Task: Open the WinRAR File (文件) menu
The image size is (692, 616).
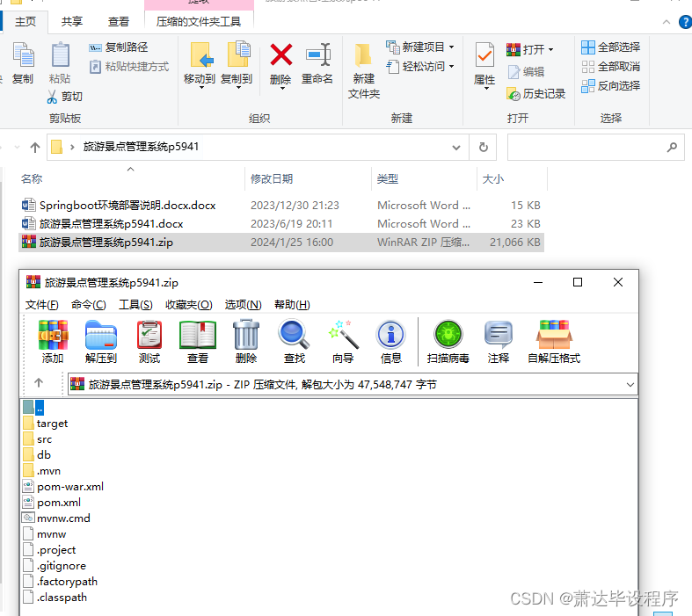Action: [x=41, y=305]
